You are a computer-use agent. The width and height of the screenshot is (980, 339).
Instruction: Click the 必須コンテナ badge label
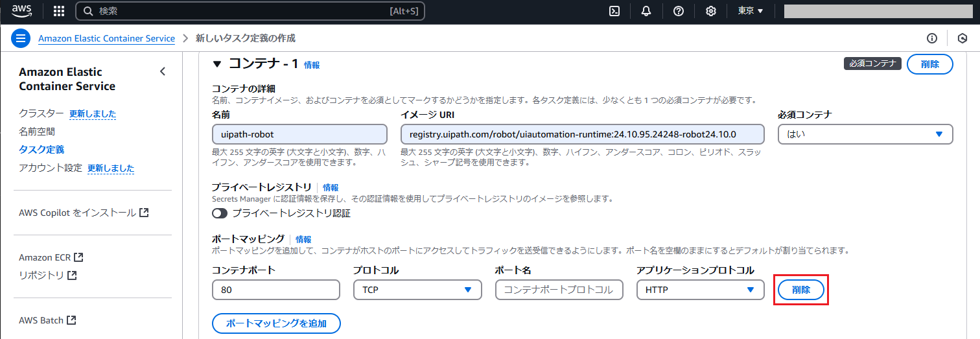pos(872,64)
